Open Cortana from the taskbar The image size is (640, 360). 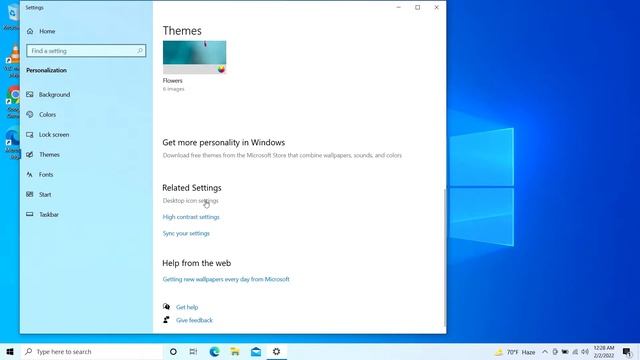point(173,351)
